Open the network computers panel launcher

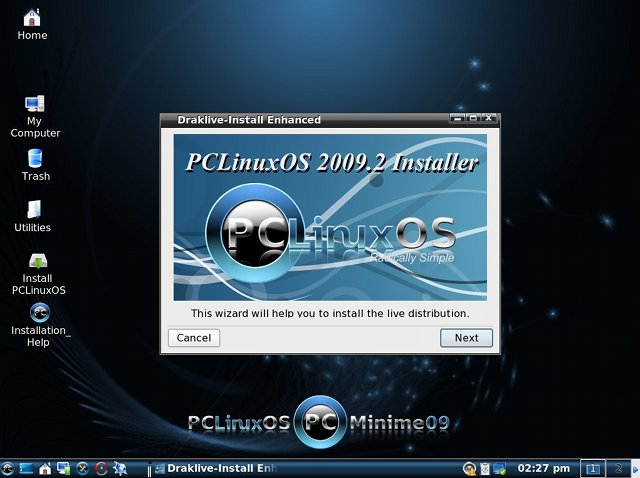(63, 468)
